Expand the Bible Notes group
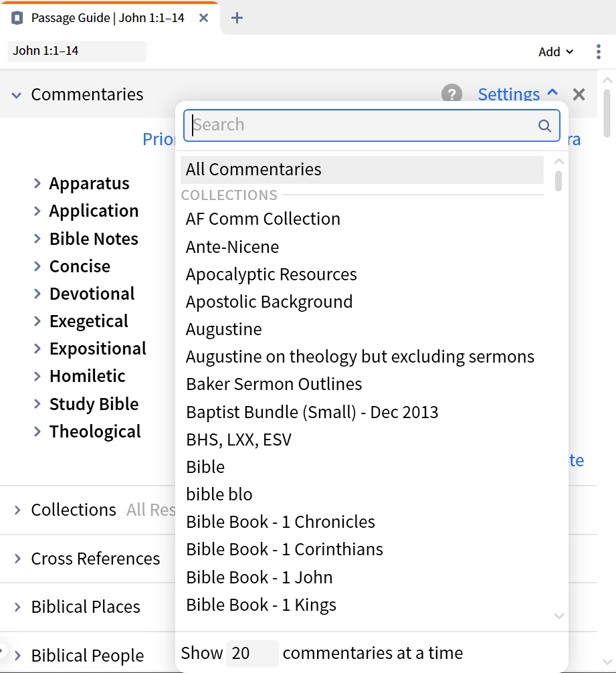Viewport: 616px width, 673px height. pos(37,239)
